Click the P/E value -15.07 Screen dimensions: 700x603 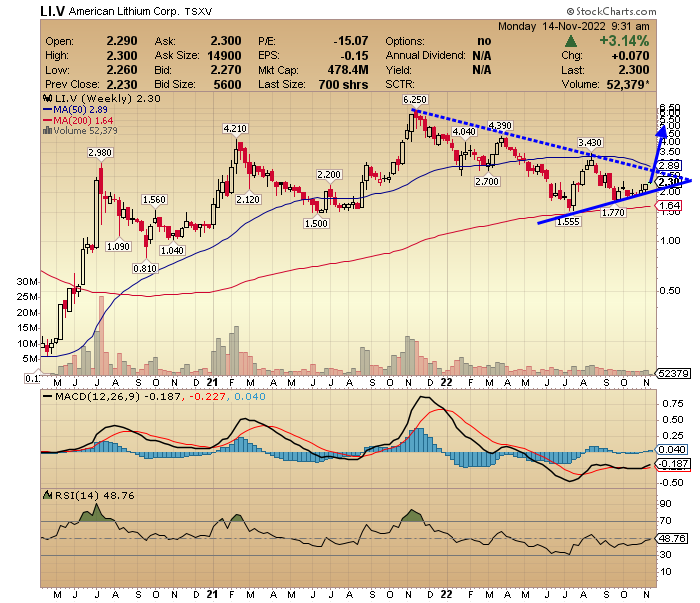351,41
